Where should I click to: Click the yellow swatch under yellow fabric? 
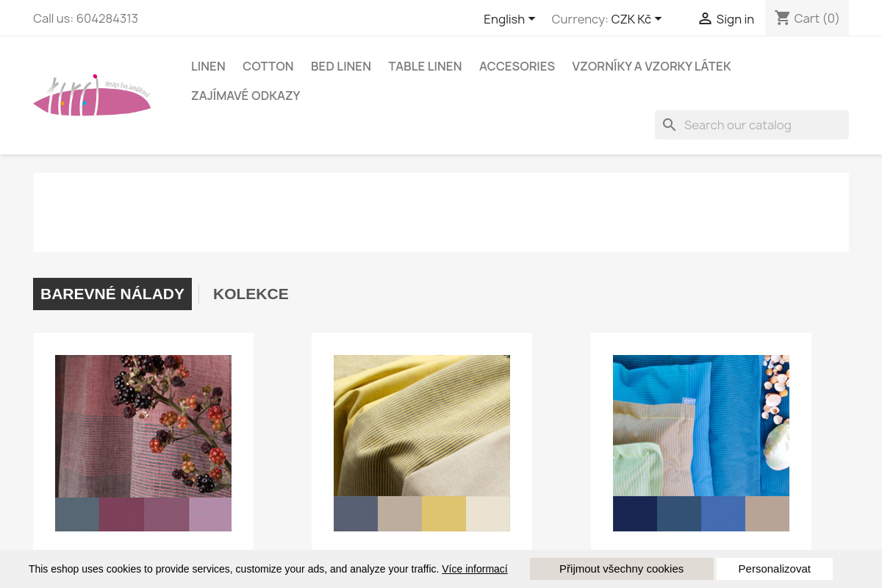(444, 514)
